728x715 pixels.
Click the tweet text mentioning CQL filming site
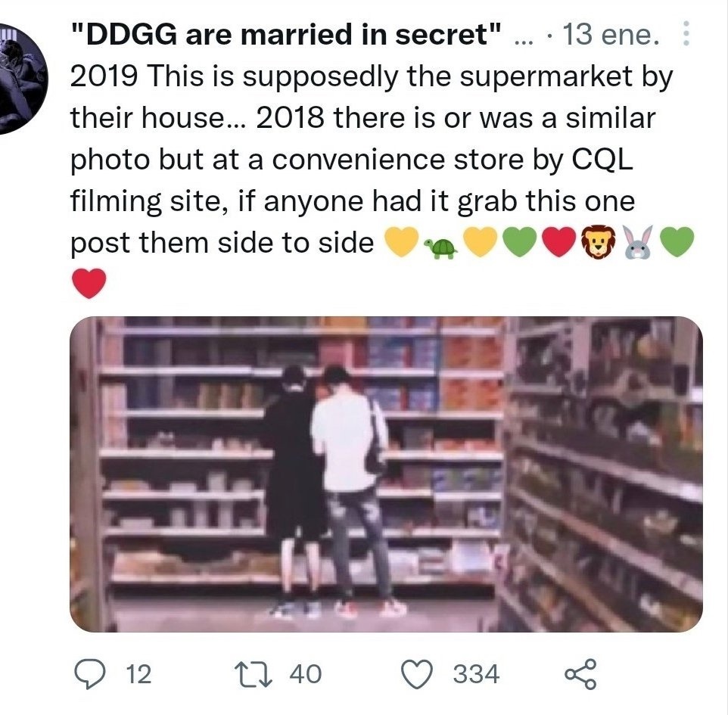[x=372, y=159]
